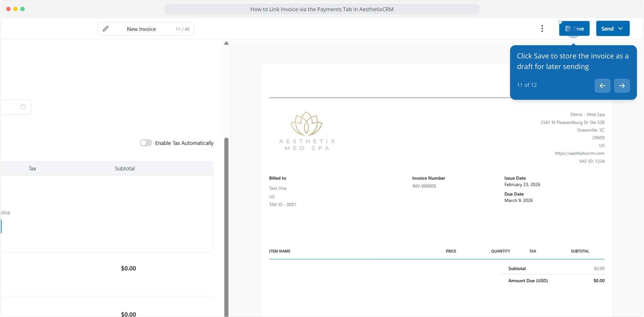This screenshot has width=644, height=317.
Task: Expand the Send button dropdown chevron
Action: (x=620, y=28)
